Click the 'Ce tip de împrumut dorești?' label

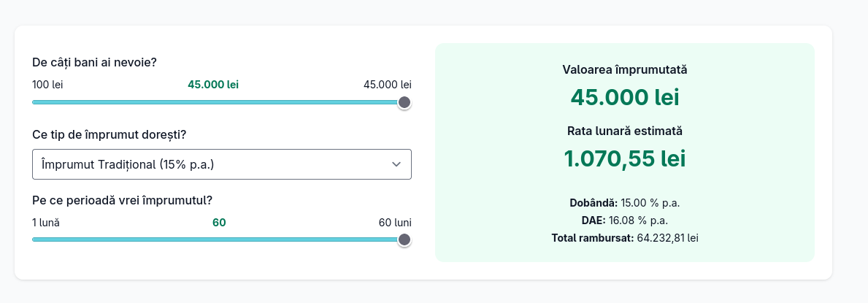109,135
